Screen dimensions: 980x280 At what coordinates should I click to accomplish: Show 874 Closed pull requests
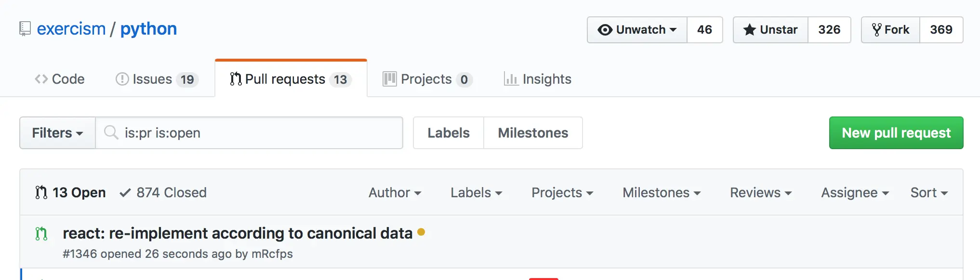[163, 192]
